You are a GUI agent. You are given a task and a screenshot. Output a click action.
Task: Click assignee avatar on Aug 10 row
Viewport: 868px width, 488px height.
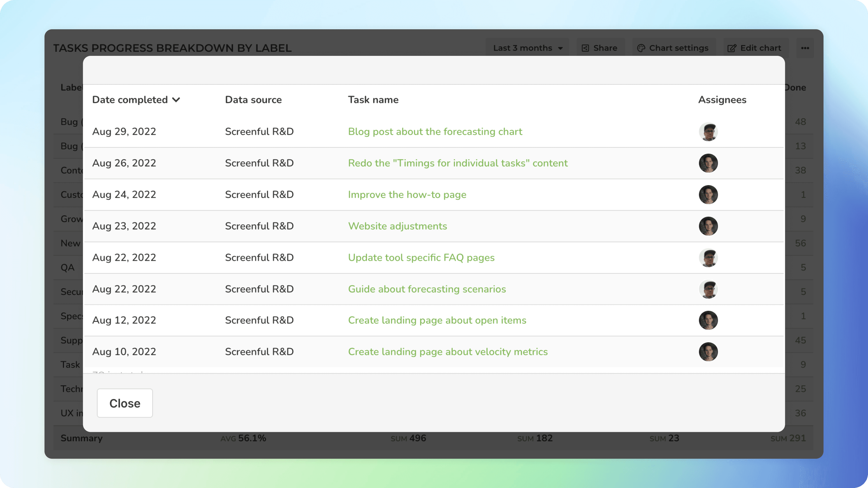click(x=708, y=352)
